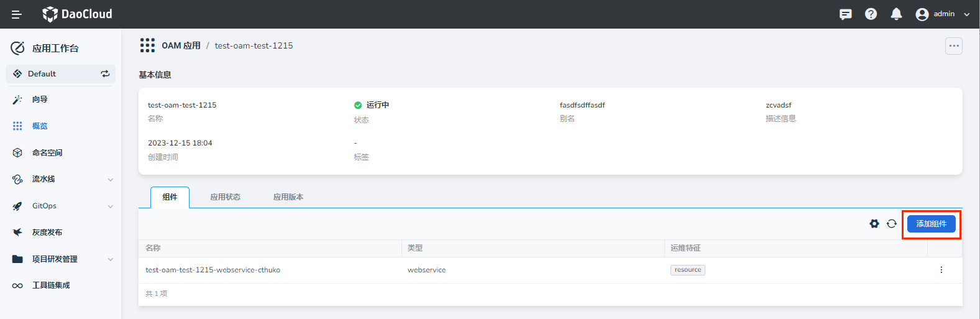The height and width of the screenshot is (319, 980).
Task: Toggle the hamburger navigation menu
Action: coord(16,14)
